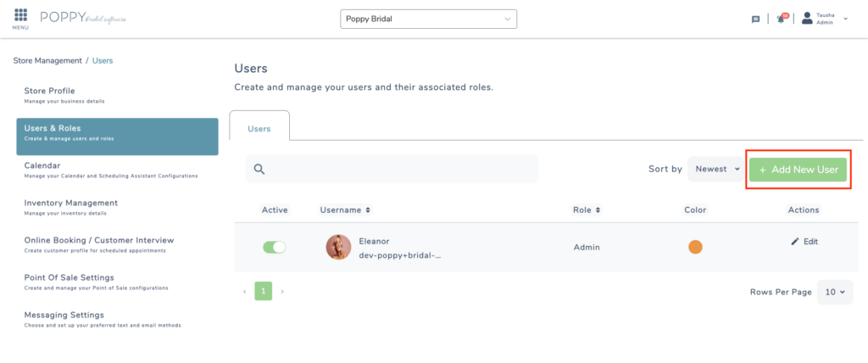
Task: Go to previous page arrow
Action: tap(244, 291)
